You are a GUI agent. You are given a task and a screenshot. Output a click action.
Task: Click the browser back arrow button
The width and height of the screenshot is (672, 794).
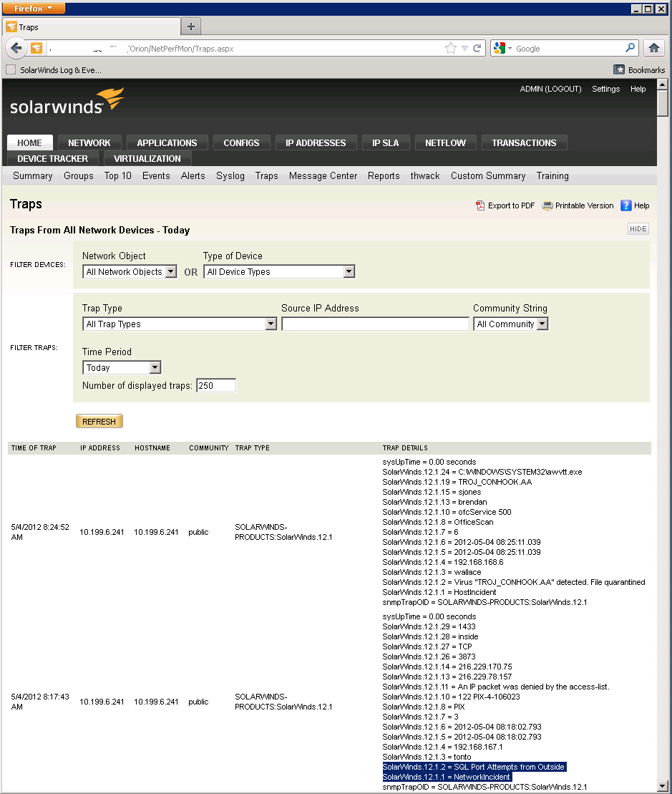[16, 48]
